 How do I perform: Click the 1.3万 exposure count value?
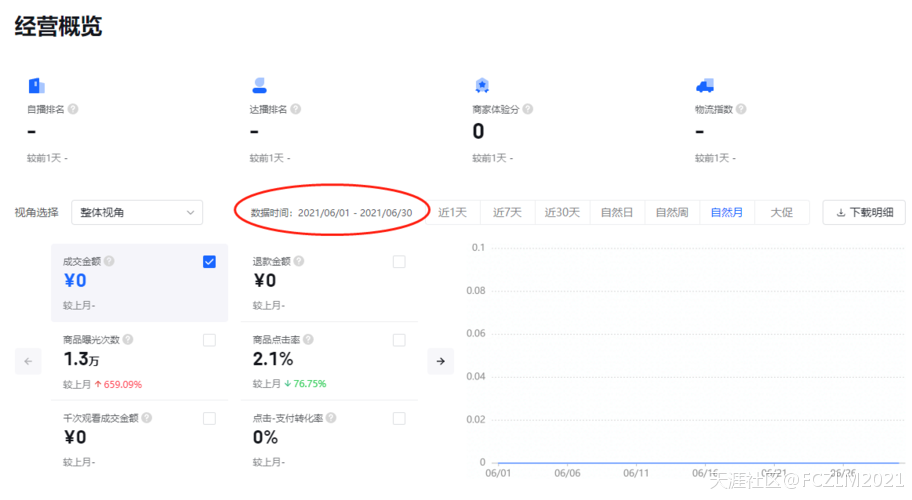click(81, 359)
